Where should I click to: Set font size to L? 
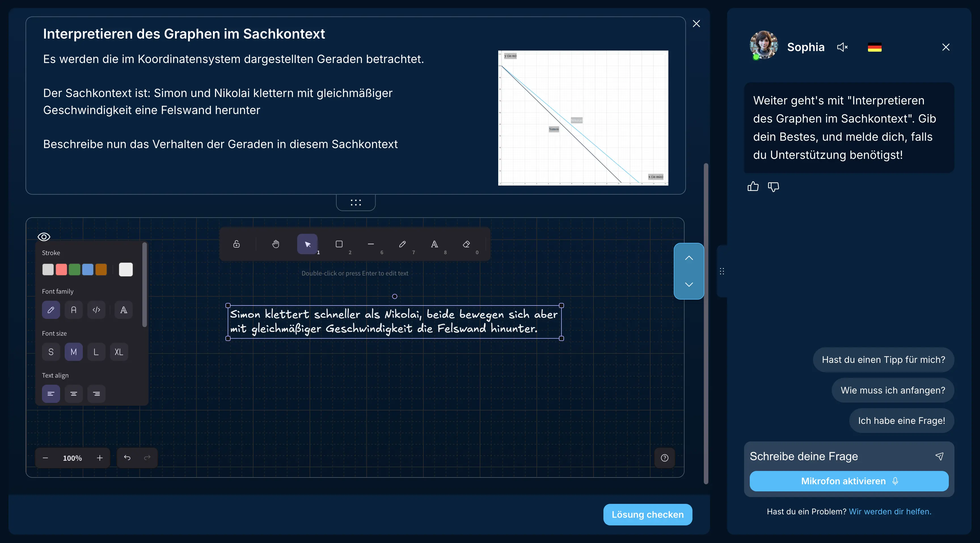[x=96, y=352]
